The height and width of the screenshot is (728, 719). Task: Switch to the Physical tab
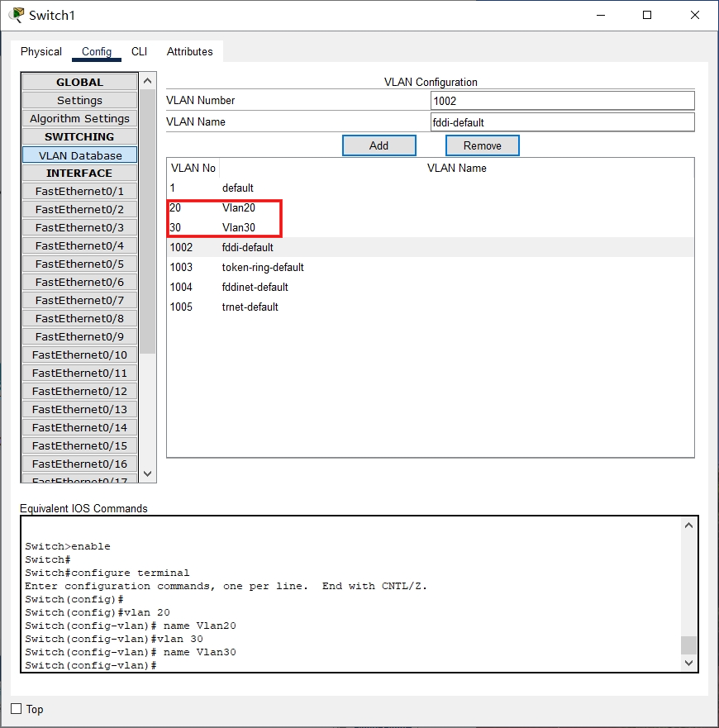(x=40, y=51)
